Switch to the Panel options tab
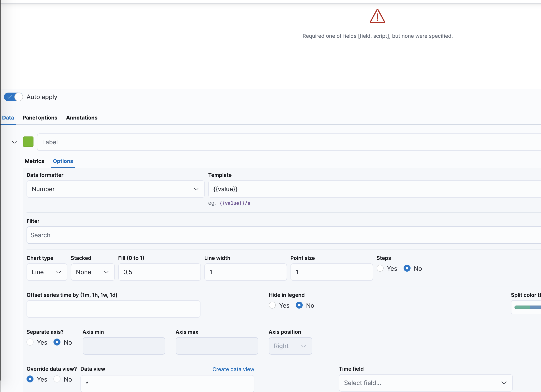Viewport: 541px width, 392px height. pos(40,118)
